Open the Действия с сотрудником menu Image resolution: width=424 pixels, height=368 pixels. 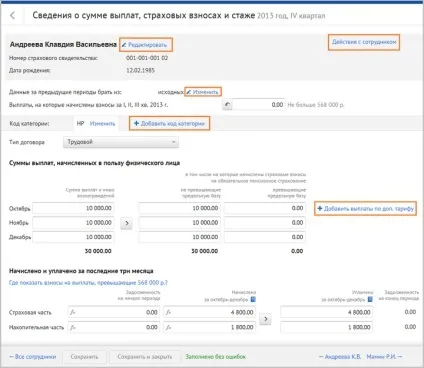364,42
